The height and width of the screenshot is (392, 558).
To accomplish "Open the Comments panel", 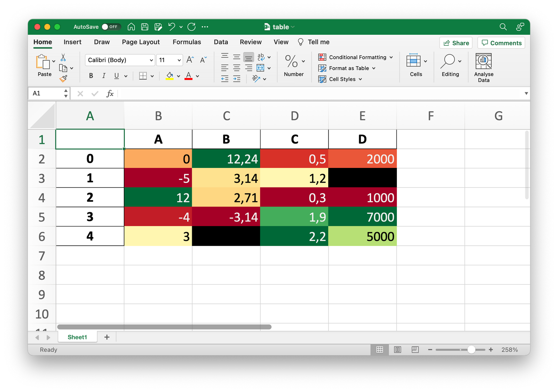I will [x=501, y=43].
